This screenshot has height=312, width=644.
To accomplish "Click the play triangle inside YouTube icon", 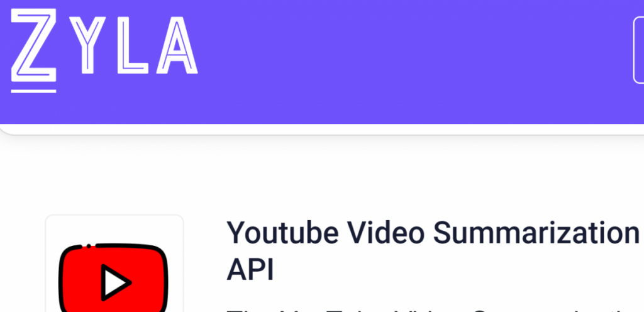I will [x=116, y=282].
